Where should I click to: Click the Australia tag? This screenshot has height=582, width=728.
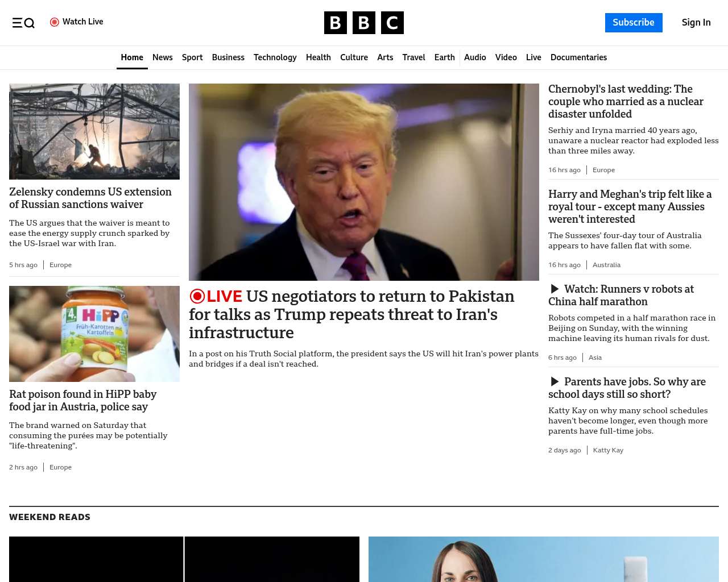point(606,265)
